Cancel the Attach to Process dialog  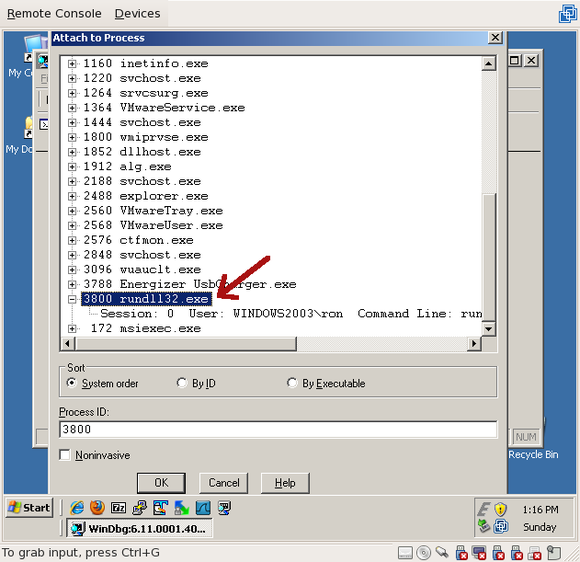click(x=223, y=483)
